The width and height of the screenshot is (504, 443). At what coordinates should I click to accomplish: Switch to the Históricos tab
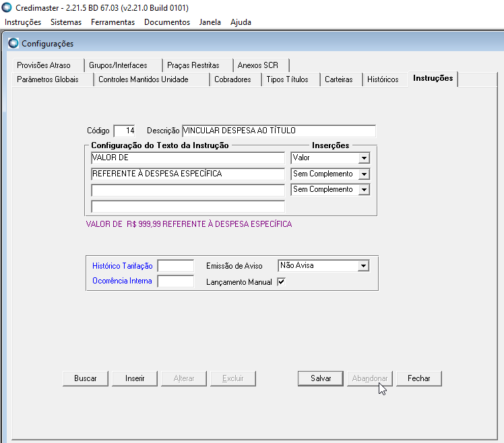385,79
